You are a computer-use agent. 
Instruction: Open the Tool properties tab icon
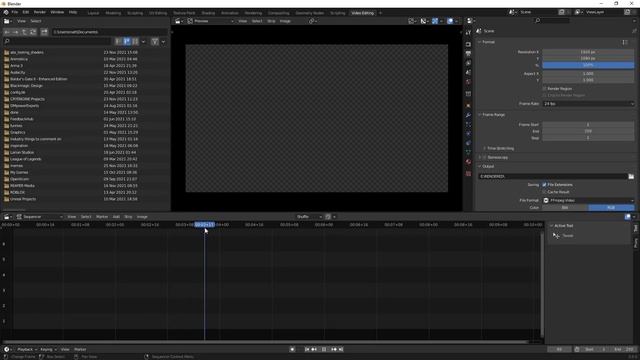(x=468, y=33)
